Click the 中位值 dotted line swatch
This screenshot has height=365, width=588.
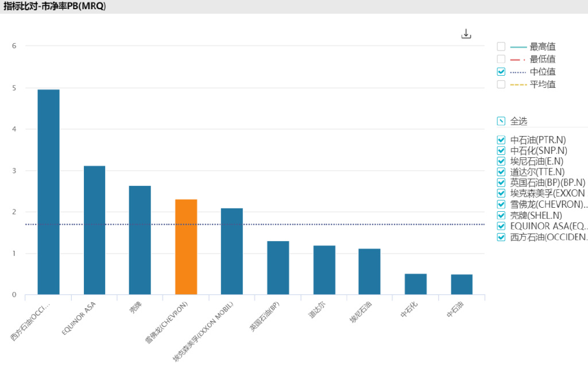tap(519, 72)
